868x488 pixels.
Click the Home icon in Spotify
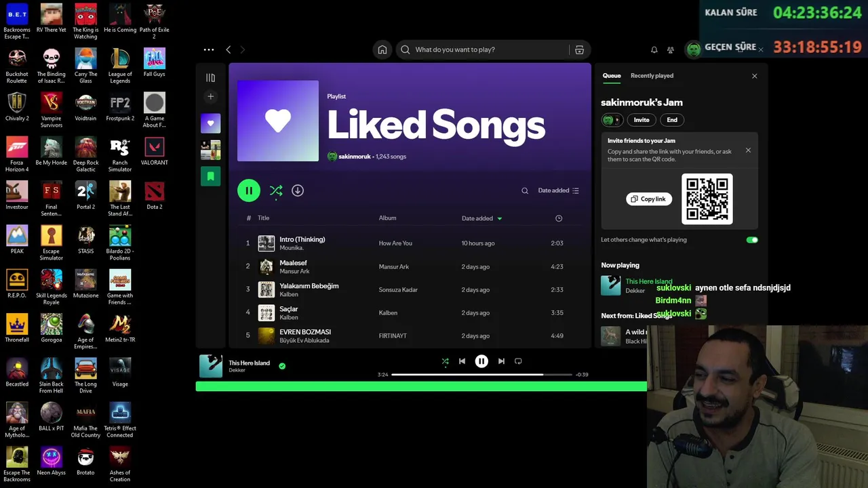tap(382, 49)
